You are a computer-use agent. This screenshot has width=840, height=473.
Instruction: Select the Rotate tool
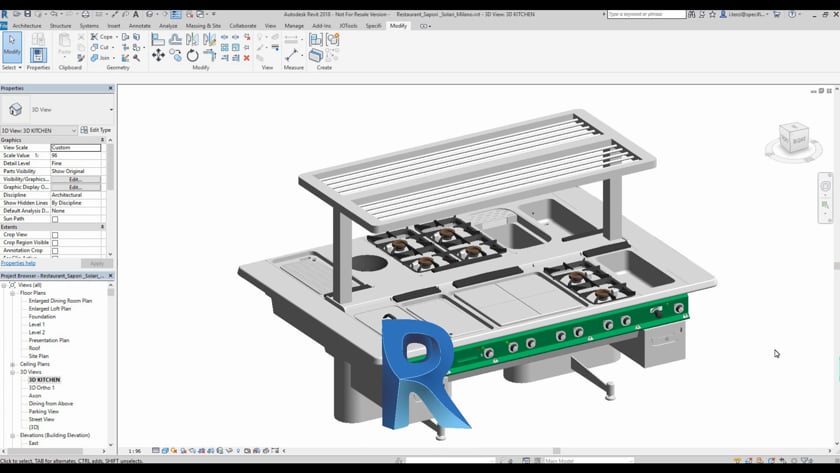[x=192, y=55]
